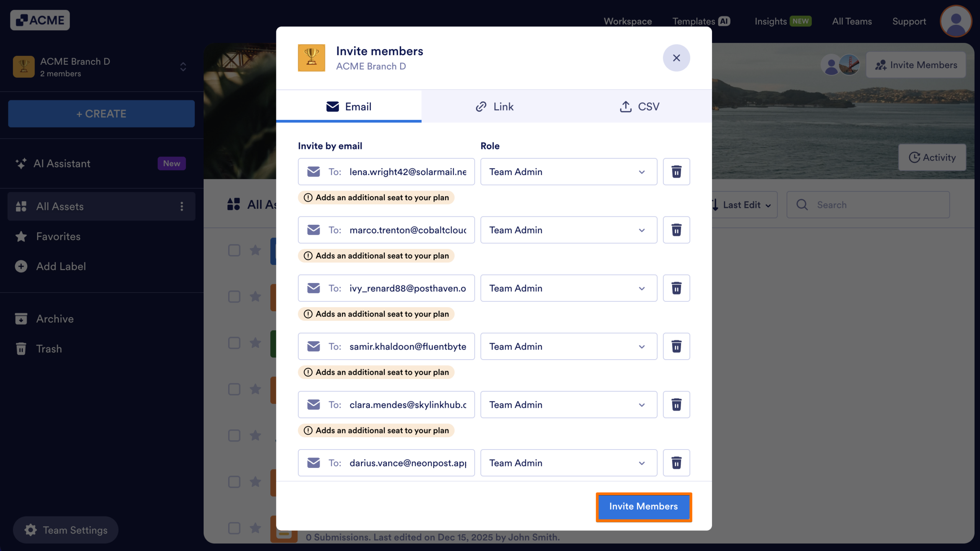Check the bottom asset's checkbox
The width and height of the screenshot is (980, 551).
pos(234,528)
